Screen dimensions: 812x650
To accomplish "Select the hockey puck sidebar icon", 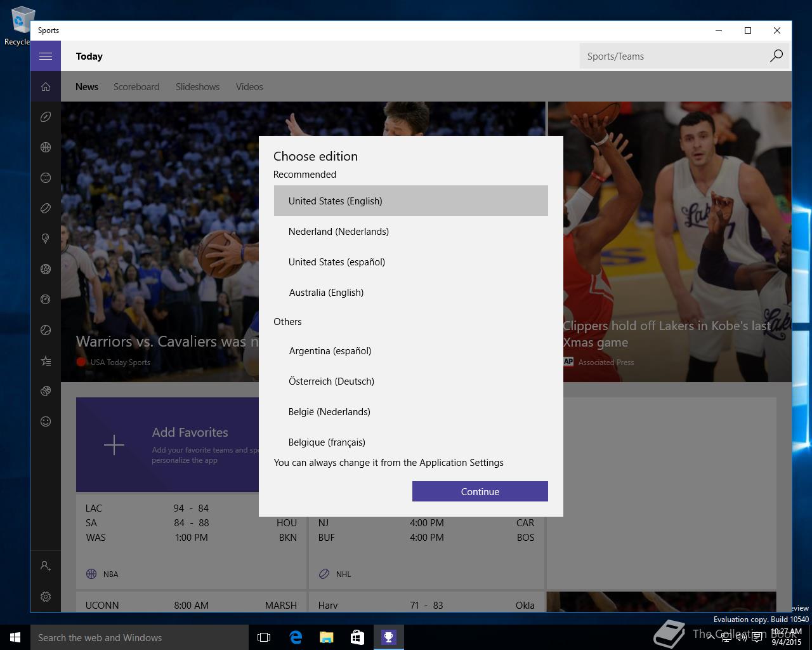I will [x=46, y=208].
